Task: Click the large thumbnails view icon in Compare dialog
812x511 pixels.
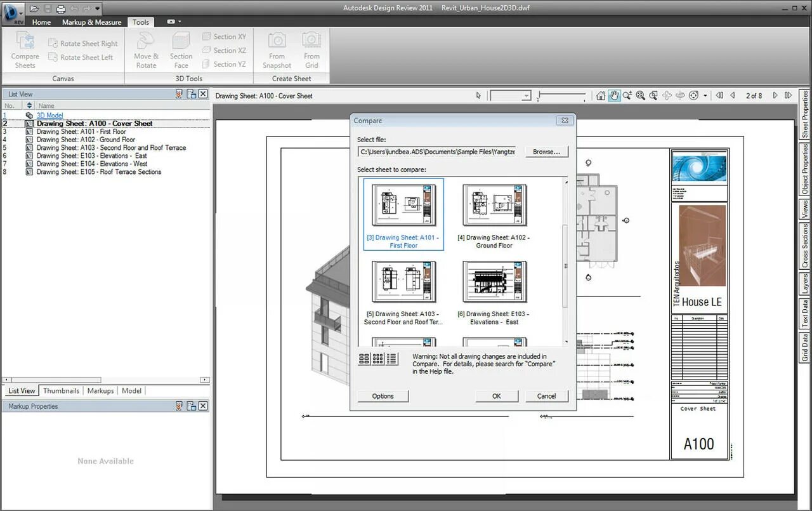Action: click(364, 359)
